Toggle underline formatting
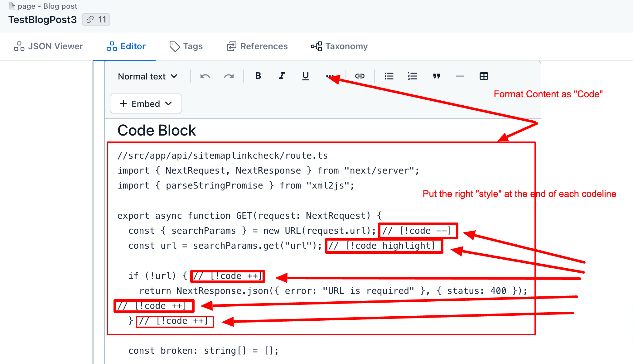 pos(305,76)
